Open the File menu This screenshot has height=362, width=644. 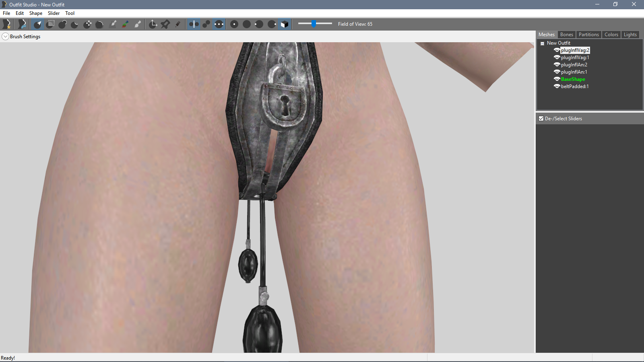[6, 13]
